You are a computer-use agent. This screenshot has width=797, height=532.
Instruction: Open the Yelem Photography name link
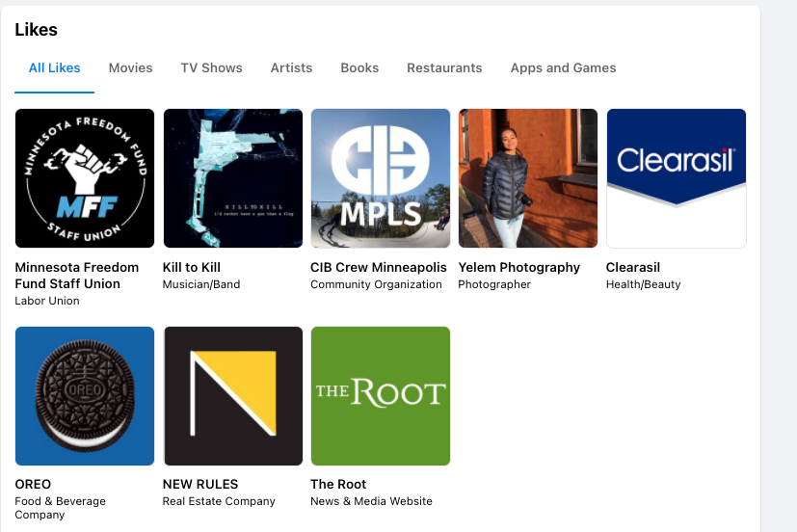[519, 267]
